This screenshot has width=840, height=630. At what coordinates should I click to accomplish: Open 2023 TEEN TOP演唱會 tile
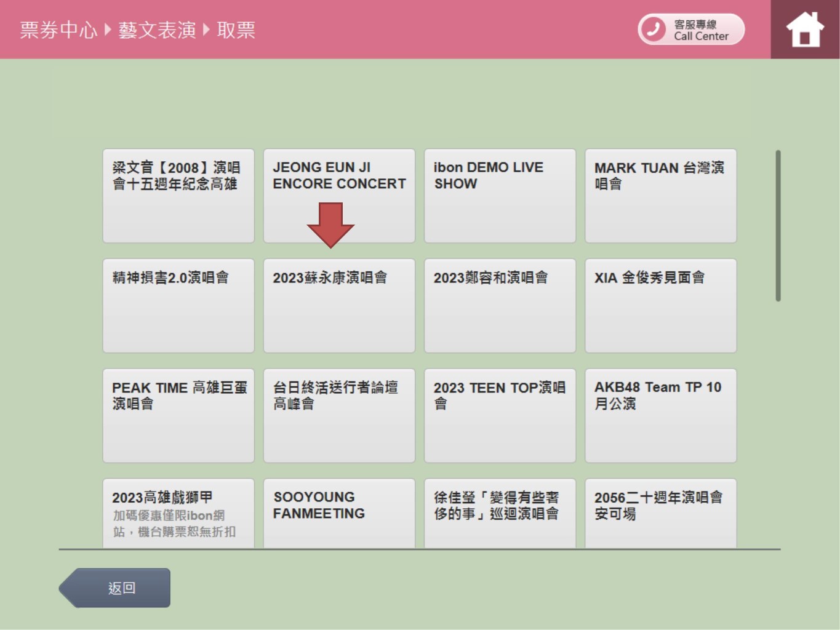click(x=500, y=416)
